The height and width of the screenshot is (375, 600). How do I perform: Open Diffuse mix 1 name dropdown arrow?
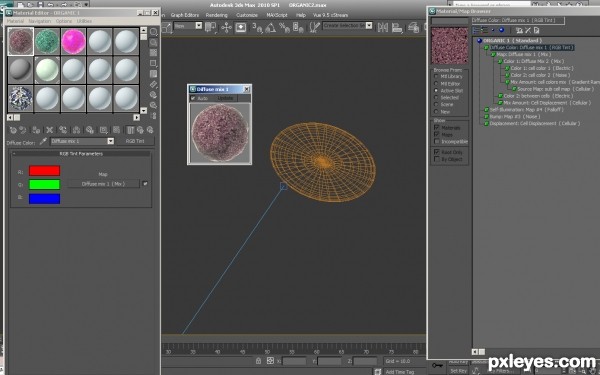coord(111,141)
